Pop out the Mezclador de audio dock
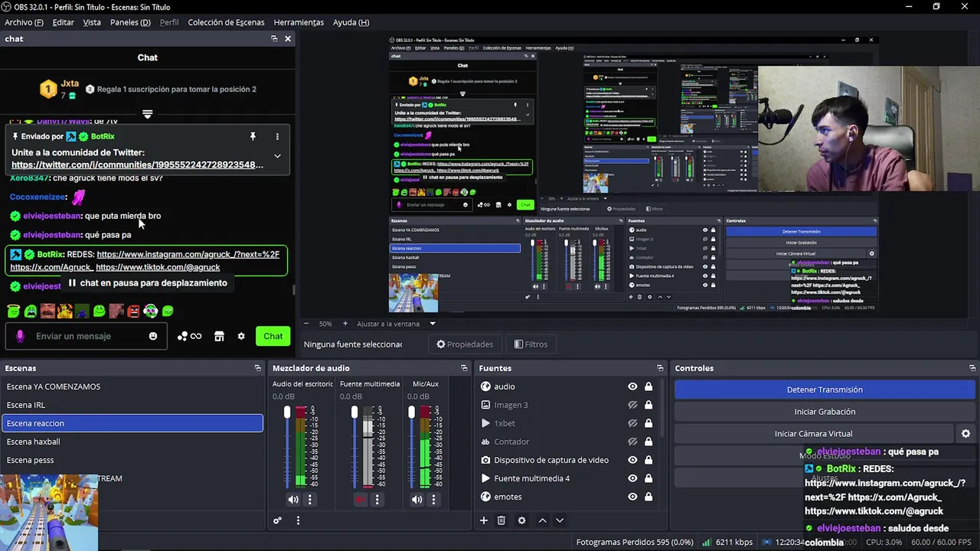Viewport: 980px width, 551px height. coord(464,368)
